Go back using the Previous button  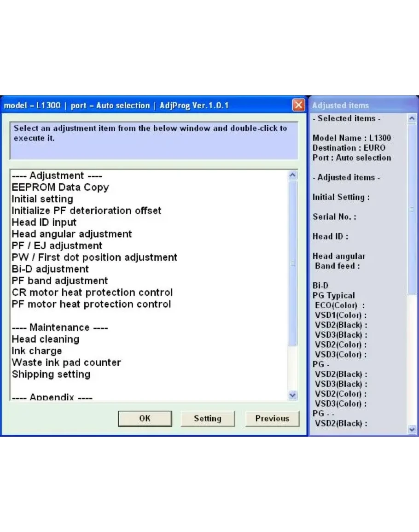[272, 419]
